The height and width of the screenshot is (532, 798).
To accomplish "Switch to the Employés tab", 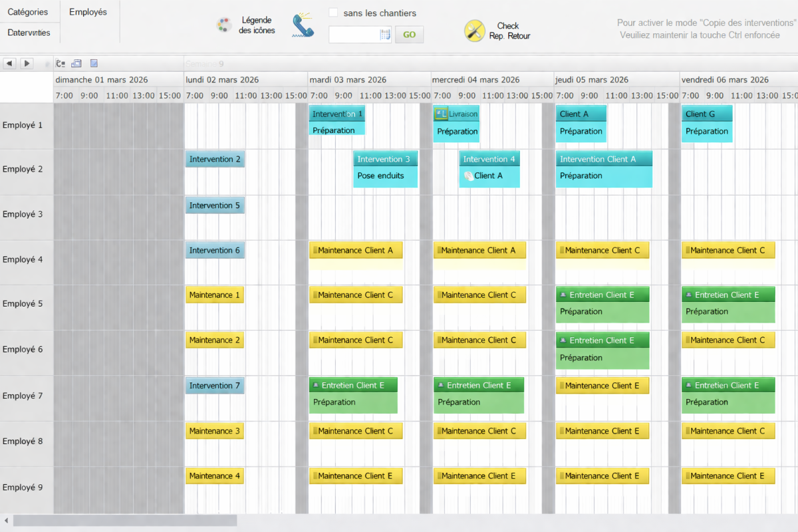I will click(x=88, y=12).
